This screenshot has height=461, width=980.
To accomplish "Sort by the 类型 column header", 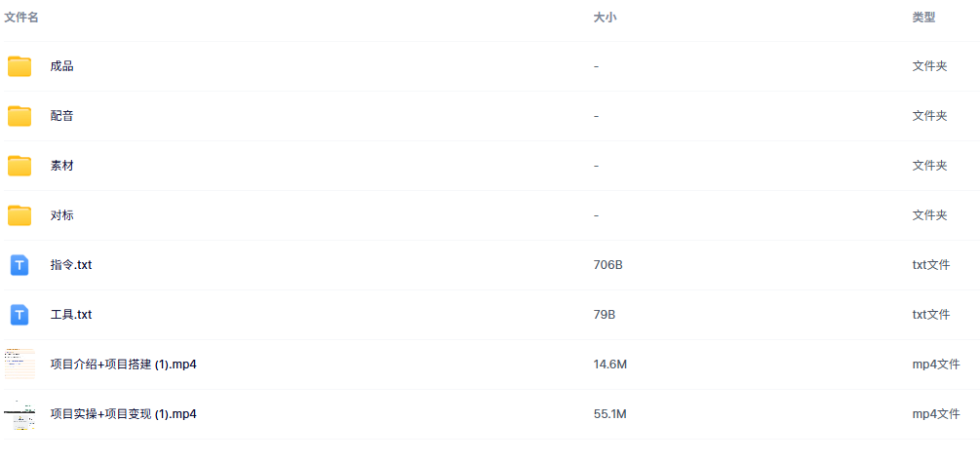I will pos(923,18).
